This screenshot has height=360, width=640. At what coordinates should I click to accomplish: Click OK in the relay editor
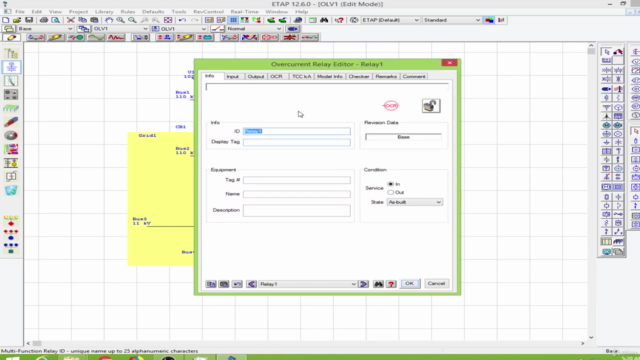click(409, 283)
